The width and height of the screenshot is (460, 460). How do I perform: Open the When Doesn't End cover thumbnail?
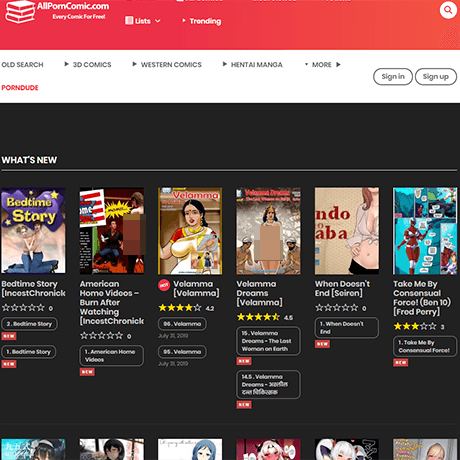click(347, 231)
